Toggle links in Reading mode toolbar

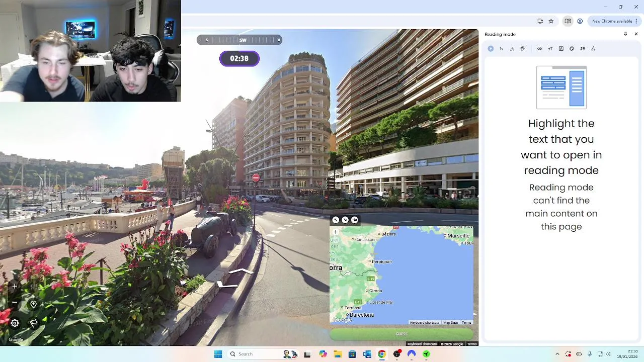[539, 49]
